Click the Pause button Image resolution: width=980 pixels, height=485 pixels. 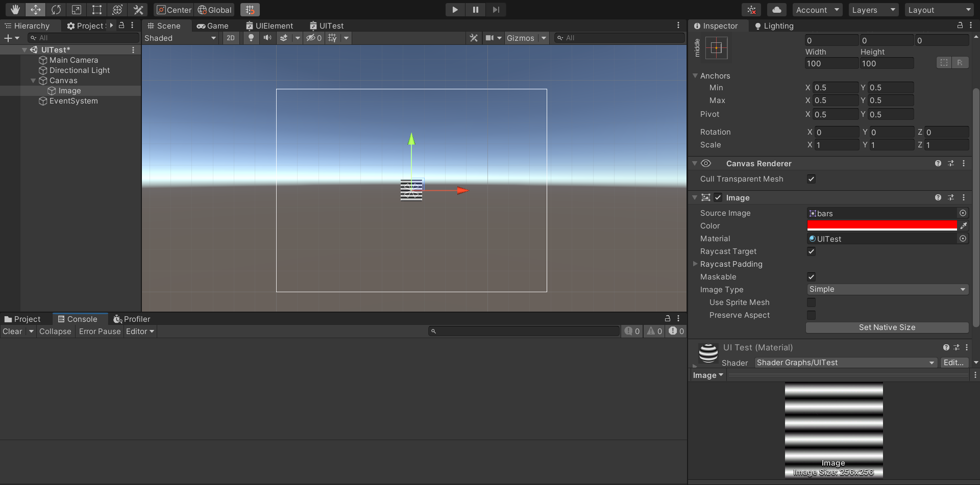point(475,10)
